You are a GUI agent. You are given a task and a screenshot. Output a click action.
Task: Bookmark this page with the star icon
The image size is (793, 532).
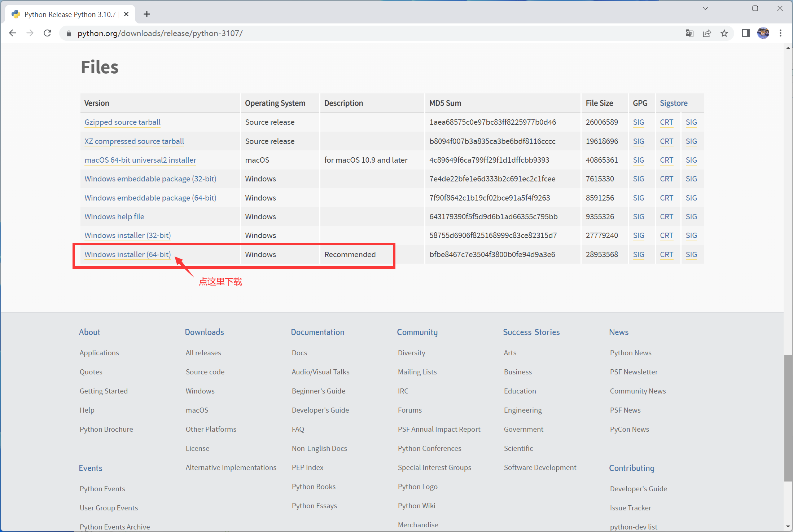click(x=724, y=33)
